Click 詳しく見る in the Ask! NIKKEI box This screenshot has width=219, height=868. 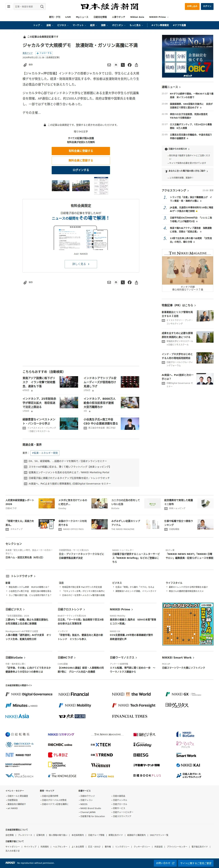click(81, 264)
